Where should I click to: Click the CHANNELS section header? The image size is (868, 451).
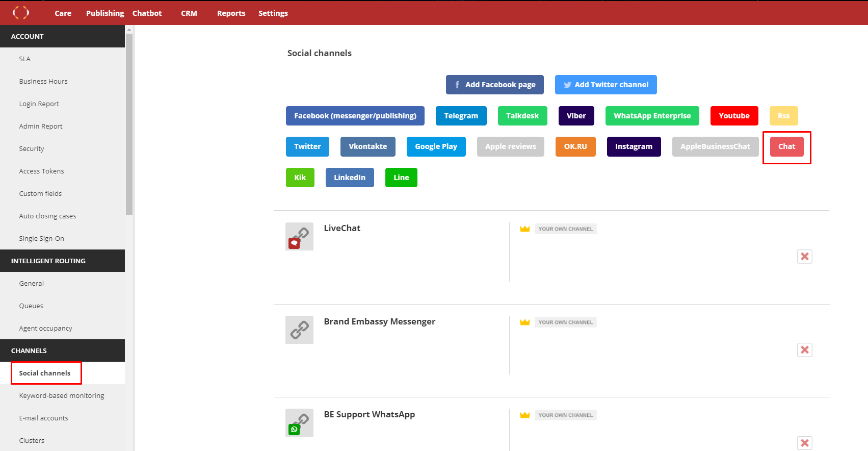(62, 350)
